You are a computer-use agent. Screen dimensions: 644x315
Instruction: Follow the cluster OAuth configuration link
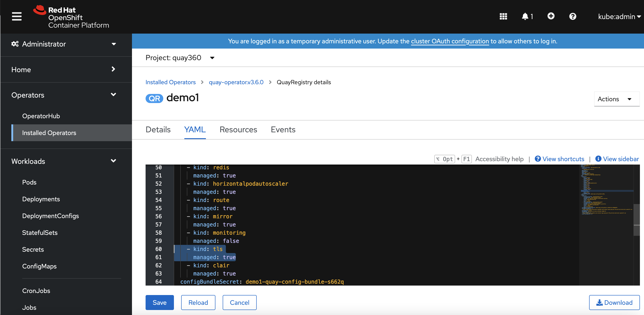(449, 41)
